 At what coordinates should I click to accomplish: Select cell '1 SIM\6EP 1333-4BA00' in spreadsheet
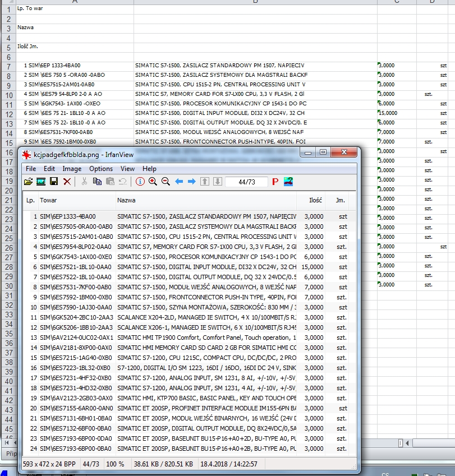coord(75,67)
